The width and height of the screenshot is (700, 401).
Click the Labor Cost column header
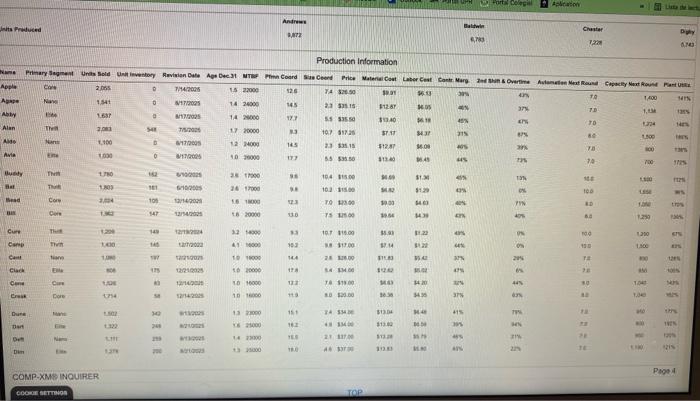click(417, 79)
